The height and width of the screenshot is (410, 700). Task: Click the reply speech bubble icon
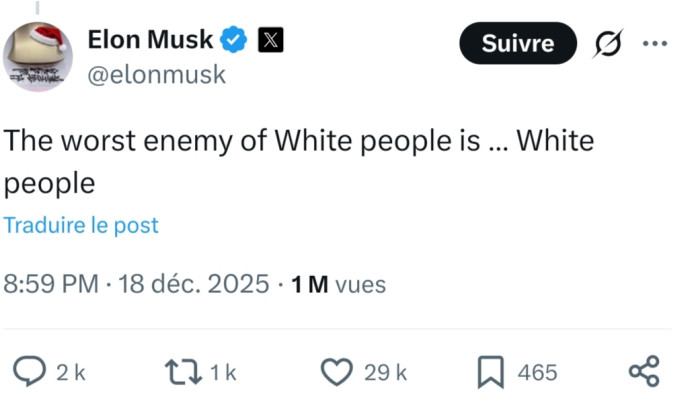31,372
